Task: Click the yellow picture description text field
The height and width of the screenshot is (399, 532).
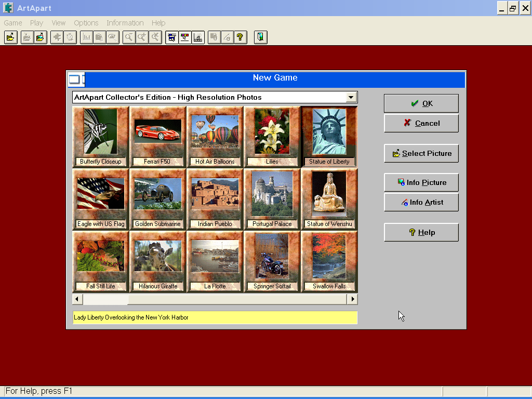Action: 215,317
